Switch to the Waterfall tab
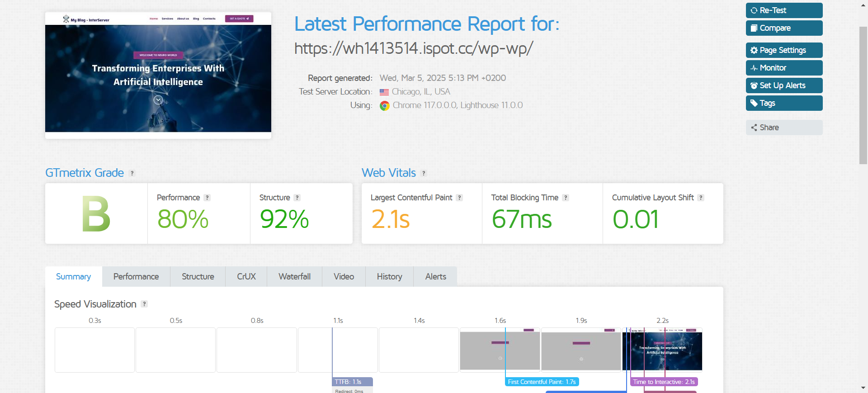 (294, 276)
